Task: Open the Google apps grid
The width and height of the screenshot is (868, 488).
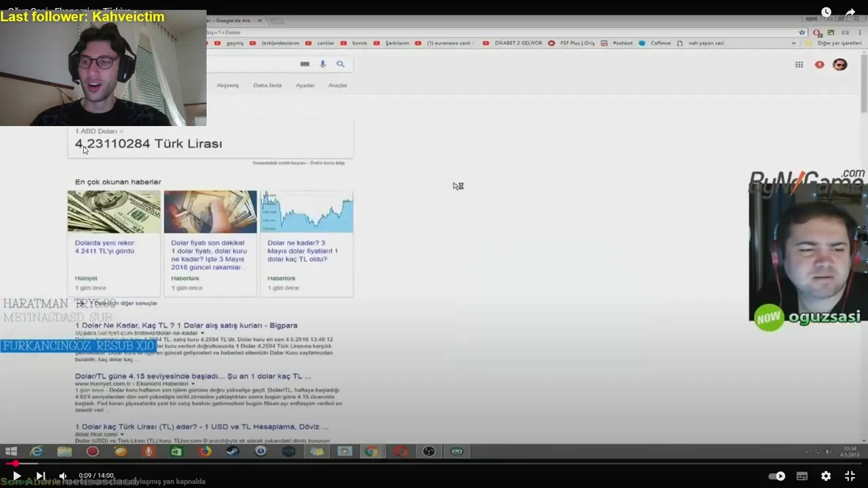Action: point(799,64)
